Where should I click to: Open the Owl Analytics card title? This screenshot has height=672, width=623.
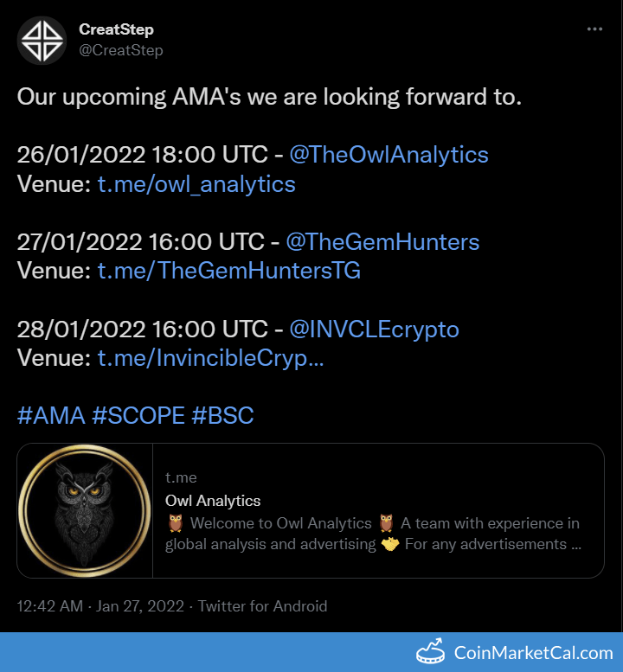(x=213, y=500)
